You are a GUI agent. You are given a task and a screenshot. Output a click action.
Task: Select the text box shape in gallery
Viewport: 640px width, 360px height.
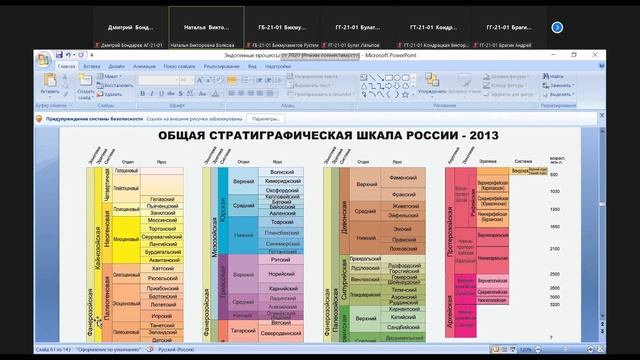[x=363, y=77]
